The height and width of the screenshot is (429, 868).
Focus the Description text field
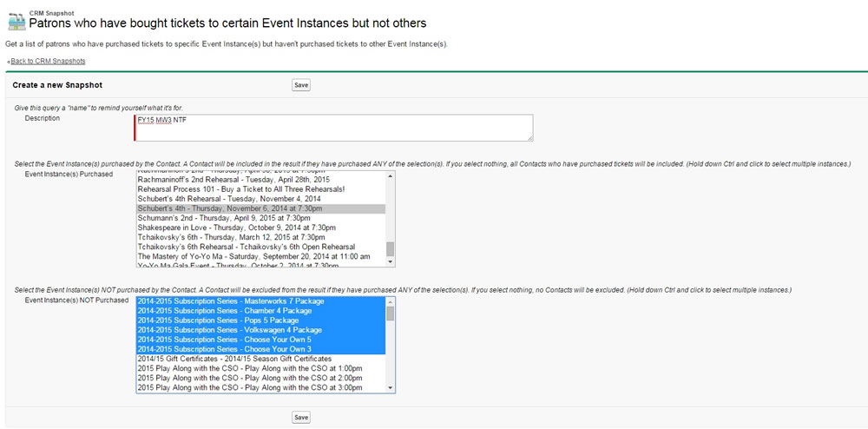click(334, 128)
